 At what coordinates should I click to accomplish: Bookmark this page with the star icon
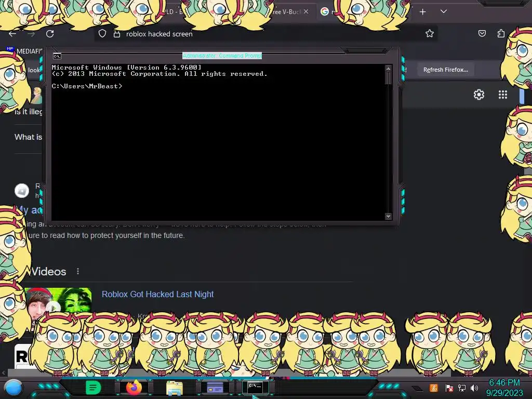[x=430, y=33]
